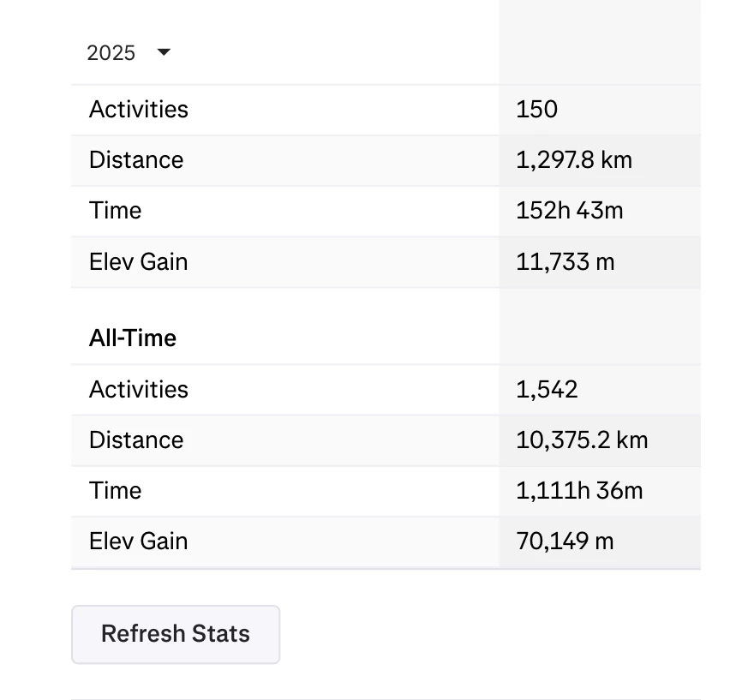Click the All-Time section heading
730x700 pixels.
tap(133, 338)
